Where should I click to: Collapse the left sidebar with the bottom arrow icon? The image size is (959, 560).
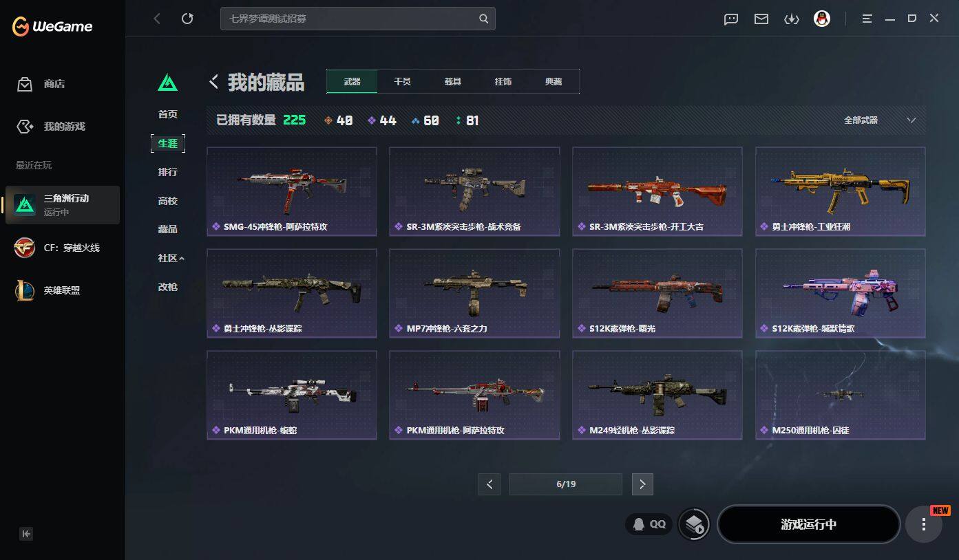(26, 534)
